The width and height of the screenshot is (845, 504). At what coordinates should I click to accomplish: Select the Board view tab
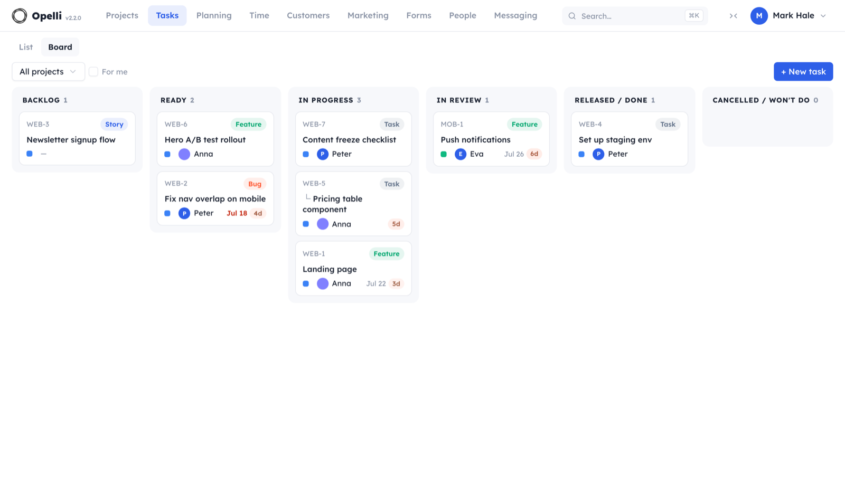[x=60, y=47]
